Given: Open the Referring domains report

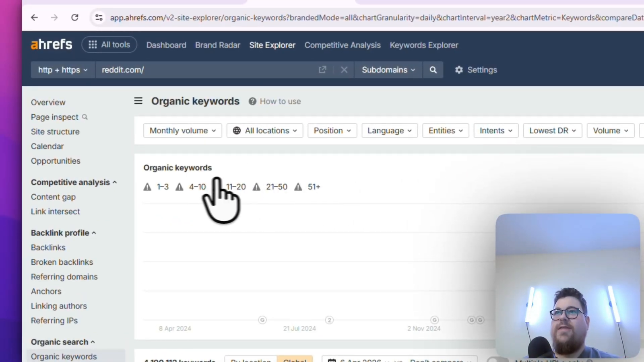Looking at the screenshot, I should (64, 277).
